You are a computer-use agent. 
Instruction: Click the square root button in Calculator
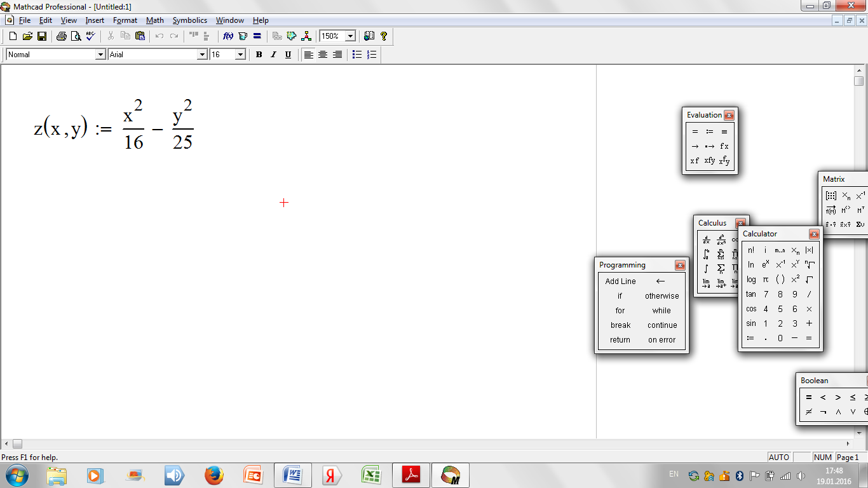tap(809, 280)
